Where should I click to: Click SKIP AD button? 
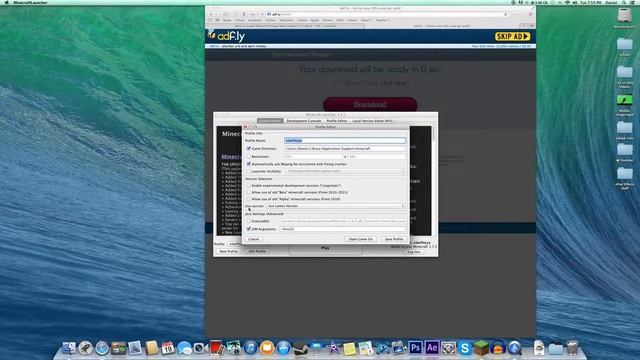(512, 36)
